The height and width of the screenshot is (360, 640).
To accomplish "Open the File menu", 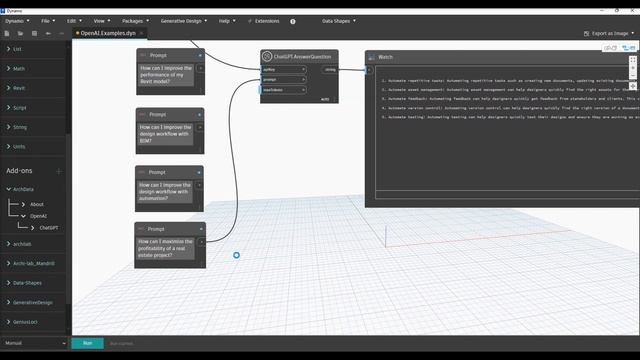I will 48,21.
